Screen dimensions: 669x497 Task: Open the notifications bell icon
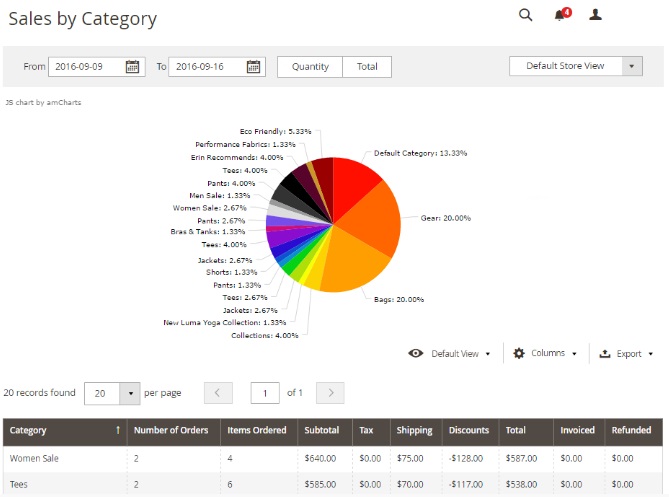[560, 15]
